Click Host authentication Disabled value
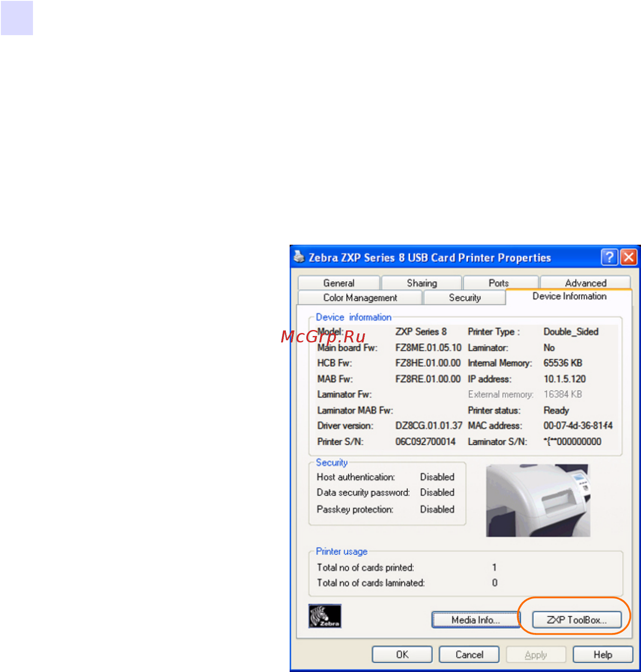 [x=437, y=477]
